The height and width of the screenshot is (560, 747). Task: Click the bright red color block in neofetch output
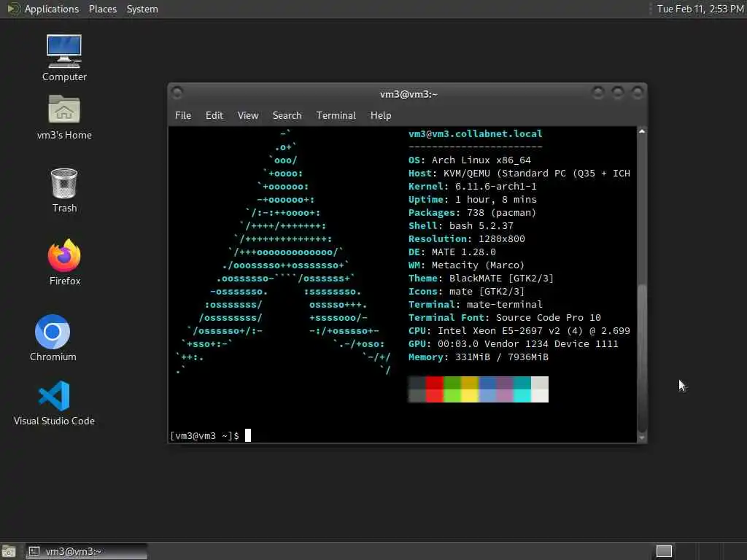(435, 396)
